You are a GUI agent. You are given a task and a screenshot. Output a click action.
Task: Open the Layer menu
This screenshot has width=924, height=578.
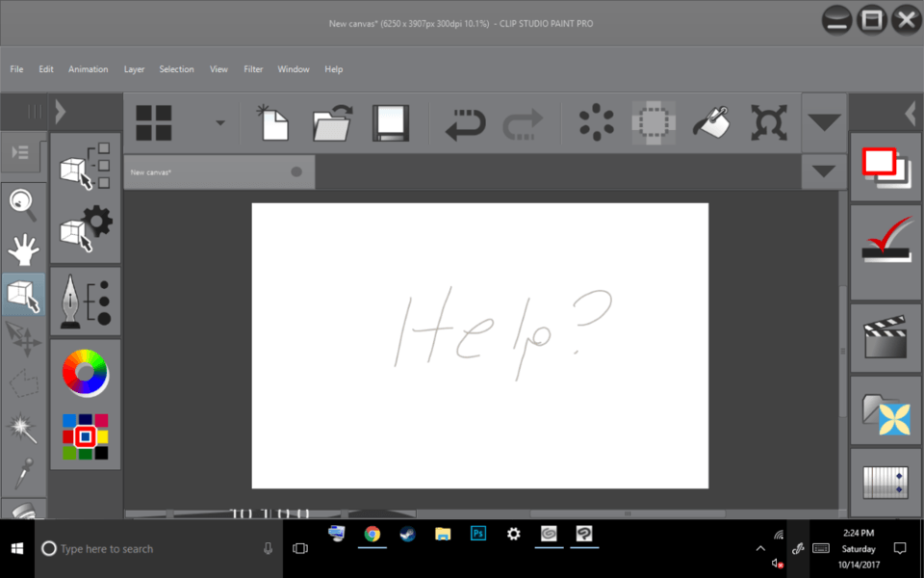pos(134,69)
